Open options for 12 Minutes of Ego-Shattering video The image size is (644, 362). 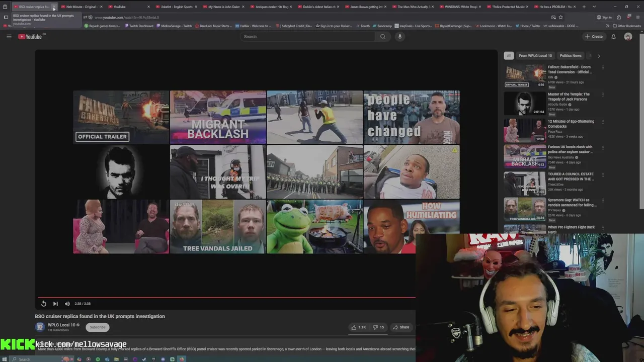pyautogui.click(x=603, y=122)
